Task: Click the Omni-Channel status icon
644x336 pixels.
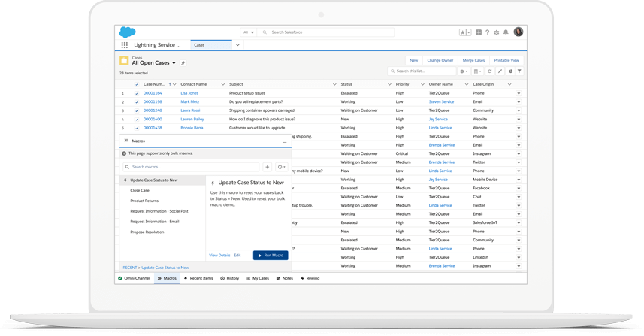Action: [x=120, y=278]
